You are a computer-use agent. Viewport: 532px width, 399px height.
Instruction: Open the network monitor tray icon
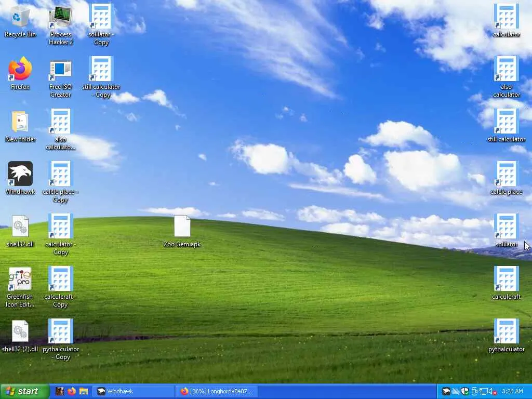484,392
